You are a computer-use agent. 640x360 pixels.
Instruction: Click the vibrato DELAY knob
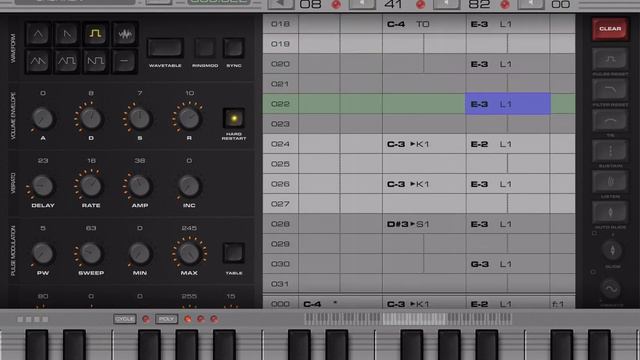(x=42, y=186)
